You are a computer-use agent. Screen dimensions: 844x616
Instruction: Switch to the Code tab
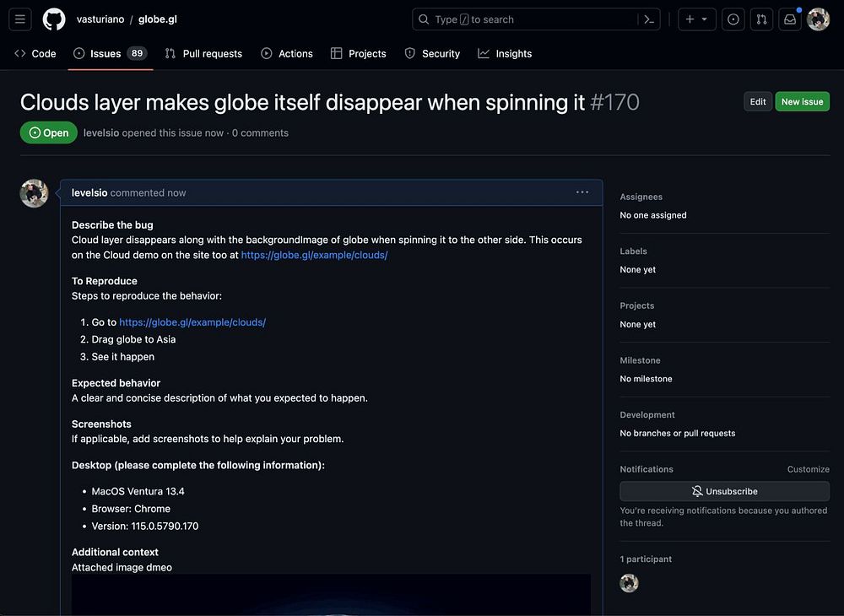tap(35, 54)
